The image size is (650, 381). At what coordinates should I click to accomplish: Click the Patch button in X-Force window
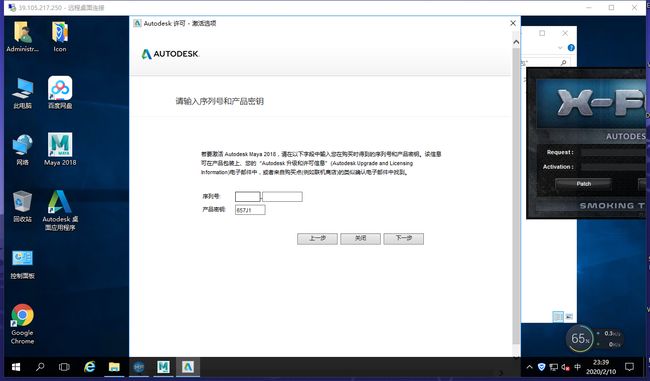(x=583, y=184)
